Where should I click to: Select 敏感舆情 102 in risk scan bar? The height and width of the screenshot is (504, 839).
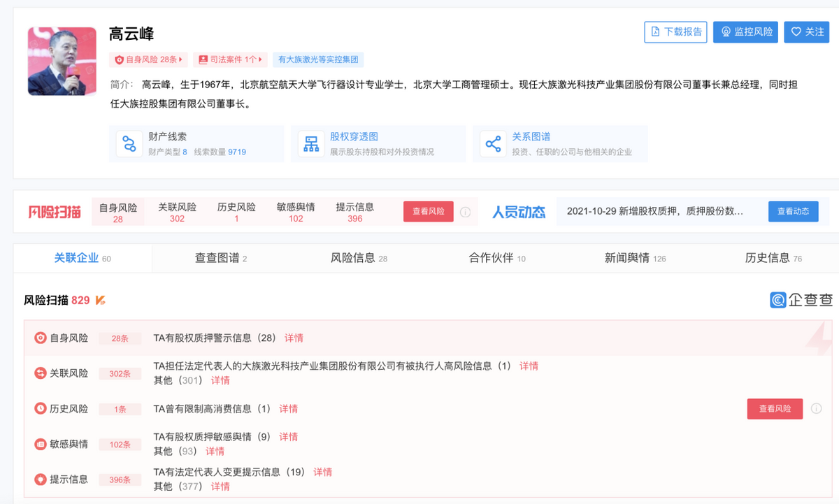pos(296,213)
